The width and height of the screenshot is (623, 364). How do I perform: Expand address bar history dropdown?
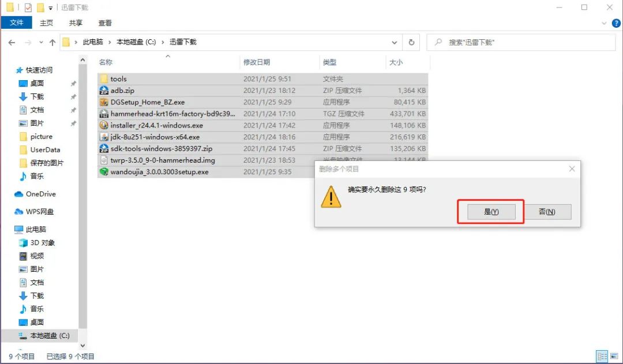pos(394,42)
